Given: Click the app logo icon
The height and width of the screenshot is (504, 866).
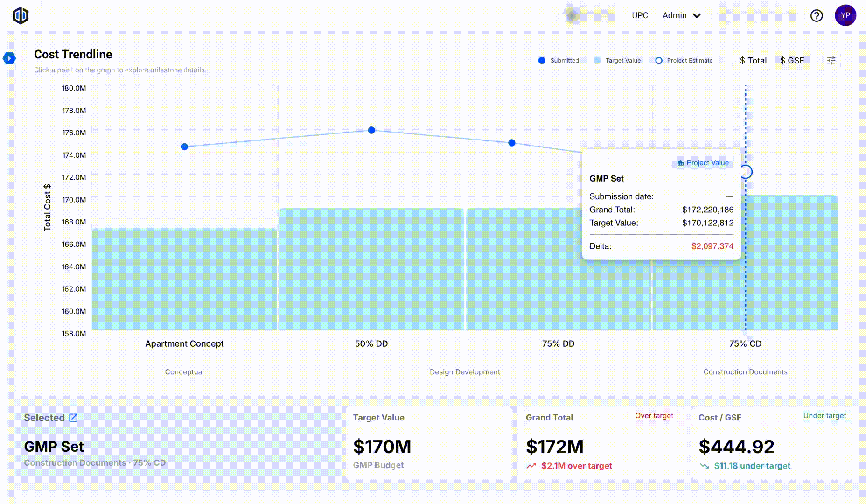Looking at the screenshot, I should tap(21, 15).
